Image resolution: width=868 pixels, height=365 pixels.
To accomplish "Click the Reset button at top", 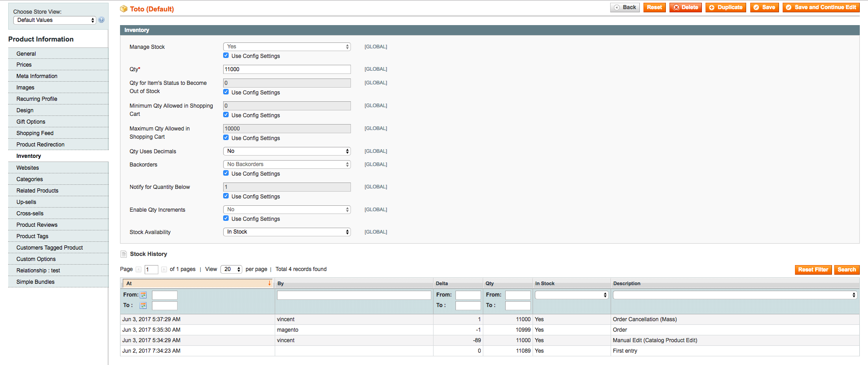I will click(x=654, y=7).
